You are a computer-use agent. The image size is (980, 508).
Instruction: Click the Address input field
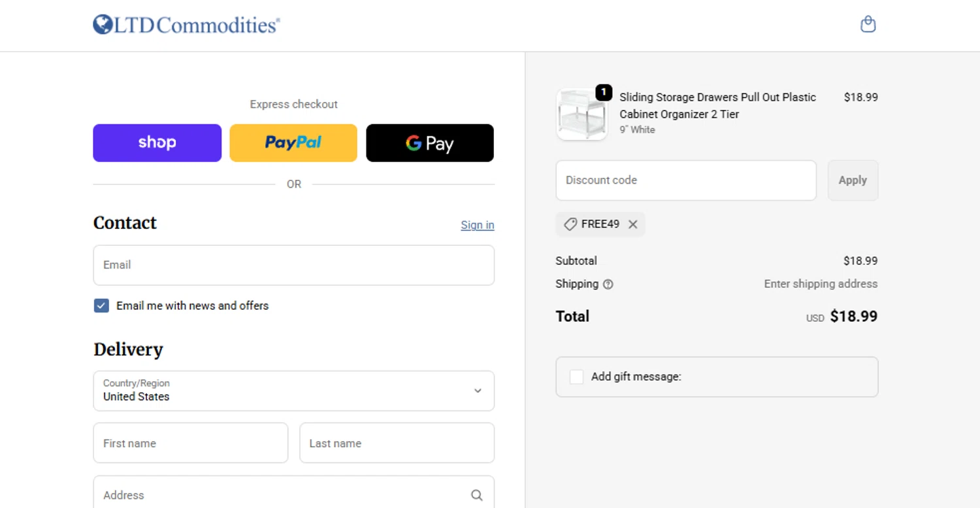pos(281,496)
